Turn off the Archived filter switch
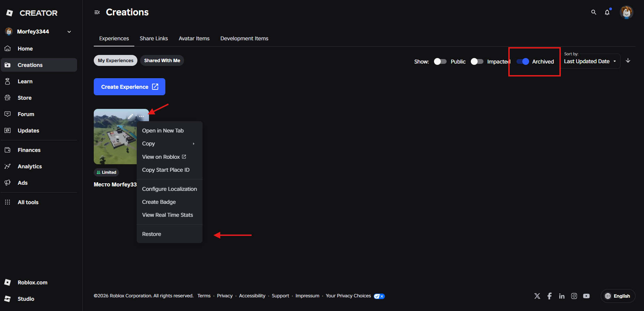 click(523, 61)
